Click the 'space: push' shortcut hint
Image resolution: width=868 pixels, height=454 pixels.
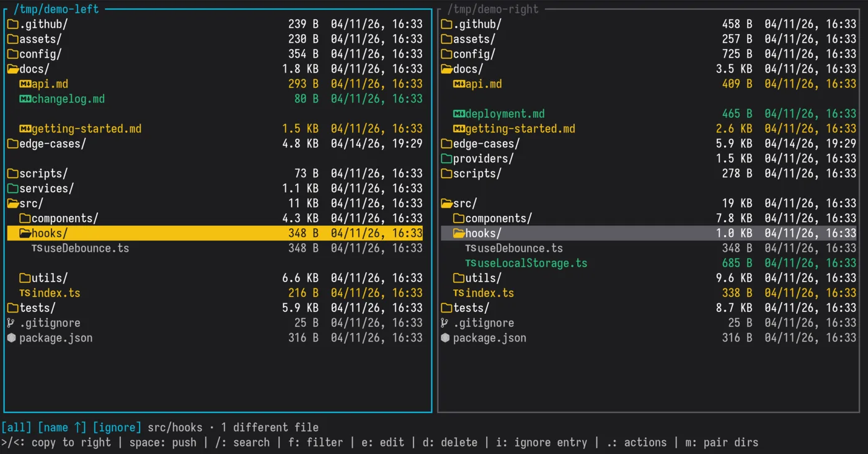click(x=163, y=442)
